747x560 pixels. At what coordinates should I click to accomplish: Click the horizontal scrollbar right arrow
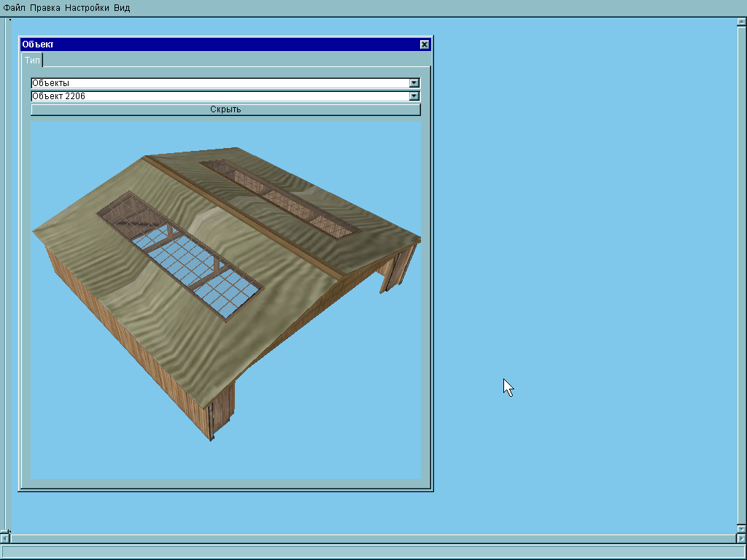pos(741,539)
